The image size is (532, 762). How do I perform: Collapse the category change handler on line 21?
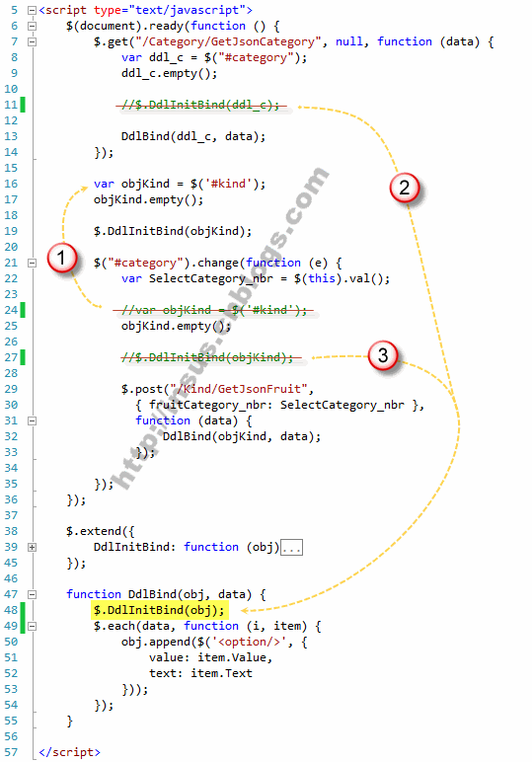click(x=32, y=263)
